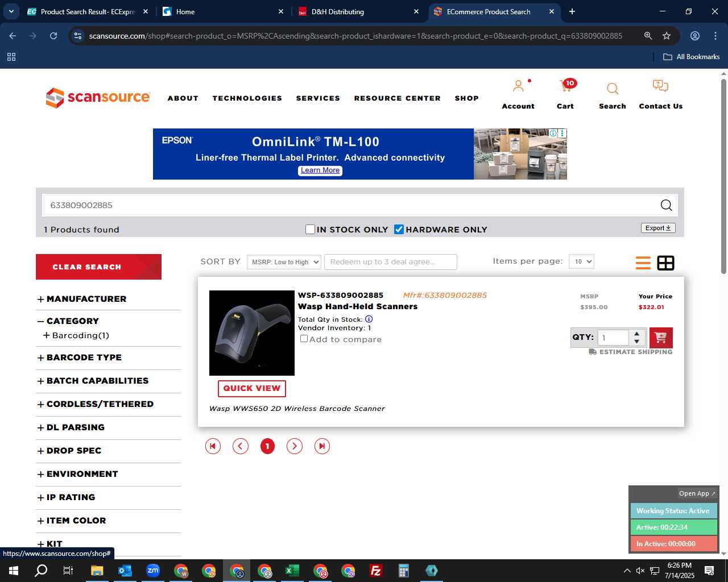Open the TECHNOLOGIES menu
The height and width of the screenshot is (582, 728).
point(247,98)
